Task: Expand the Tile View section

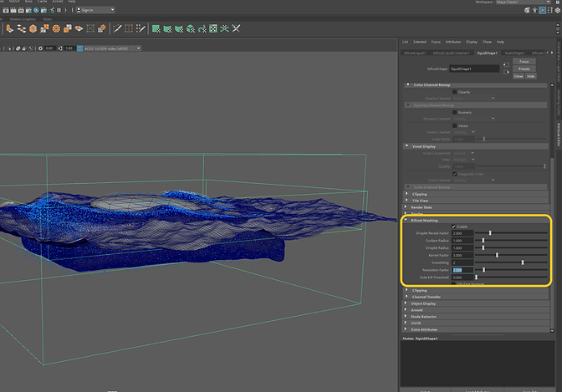Action: 406,201
